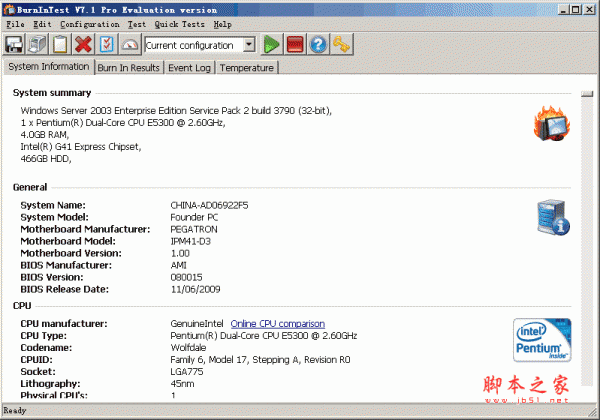Click the Intel G41 Express Chipset line
600x420 pixels.
point(81,147)
